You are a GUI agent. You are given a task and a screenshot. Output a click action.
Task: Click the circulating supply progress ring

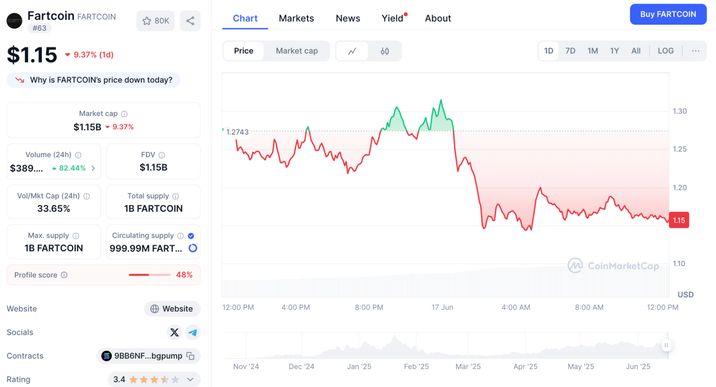tap(193, 248)
